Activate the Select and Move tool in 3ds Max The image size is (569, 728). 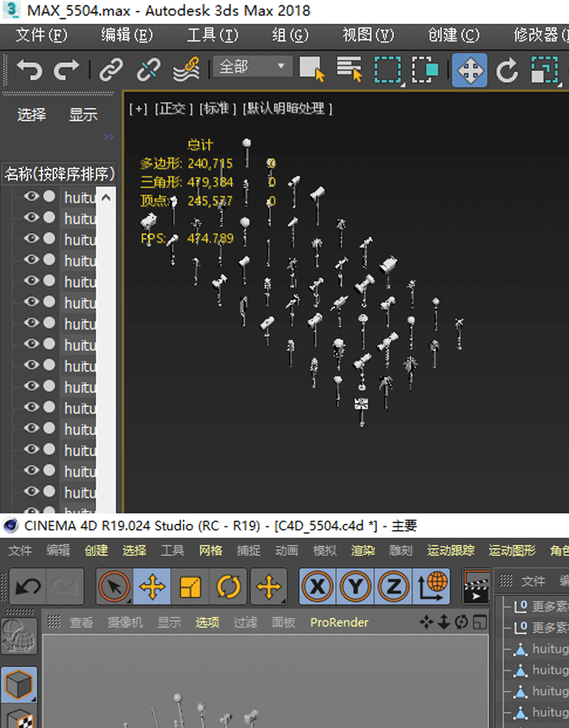[x=470, y=70]
